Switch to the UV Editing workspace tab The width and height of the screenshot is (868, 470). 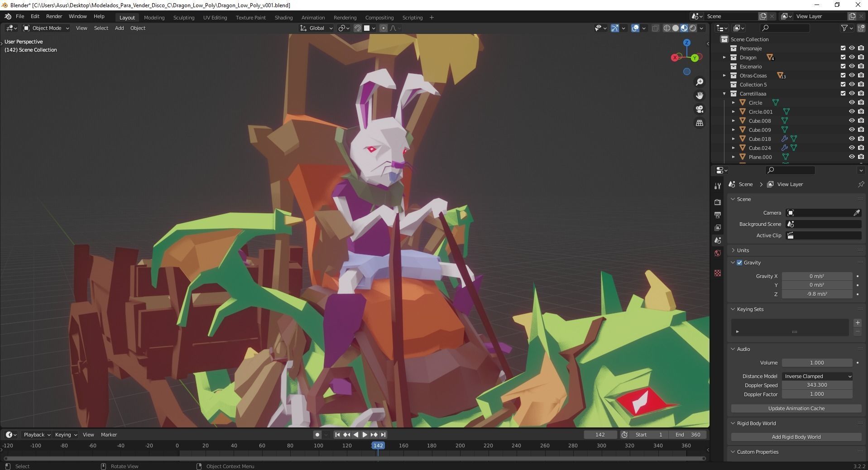215,18
